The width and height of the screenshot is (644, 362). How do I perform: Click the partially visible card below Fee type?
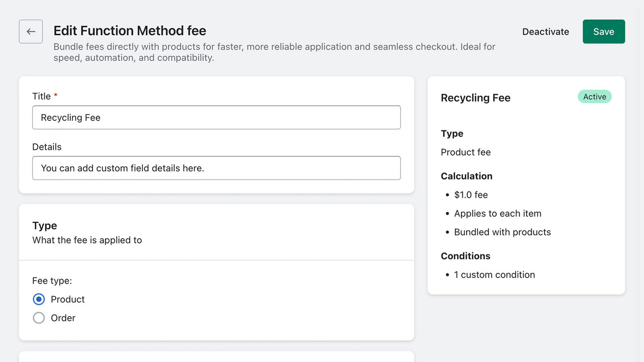(x=216, y=357)
